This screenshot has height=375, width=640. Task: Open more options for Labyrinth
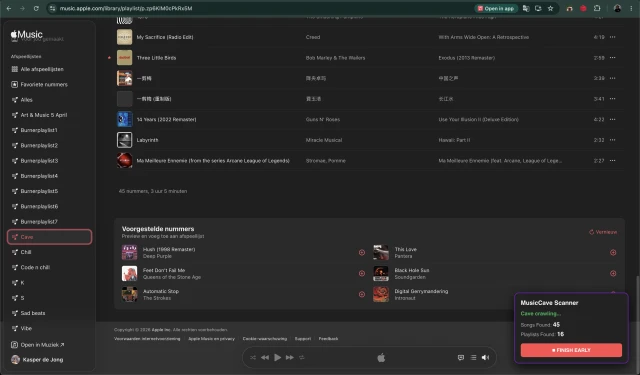coord(612,140)
